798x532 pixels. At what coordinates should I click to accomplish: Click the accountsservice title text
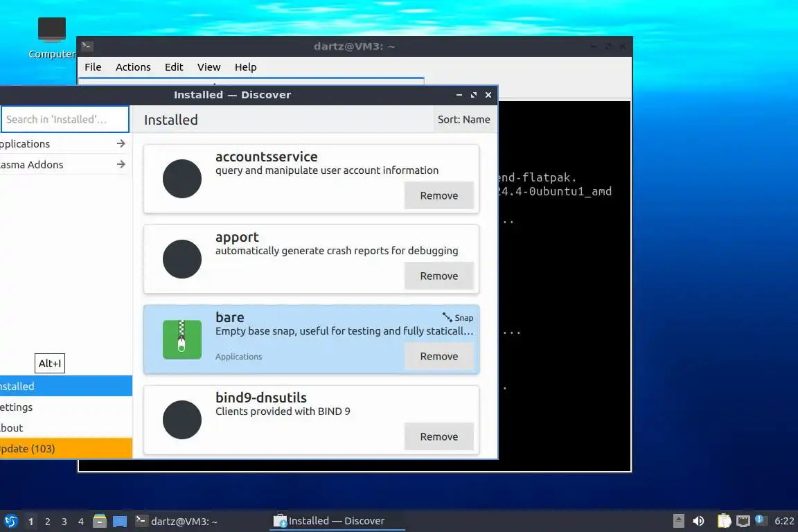click(x=266, y=157)
